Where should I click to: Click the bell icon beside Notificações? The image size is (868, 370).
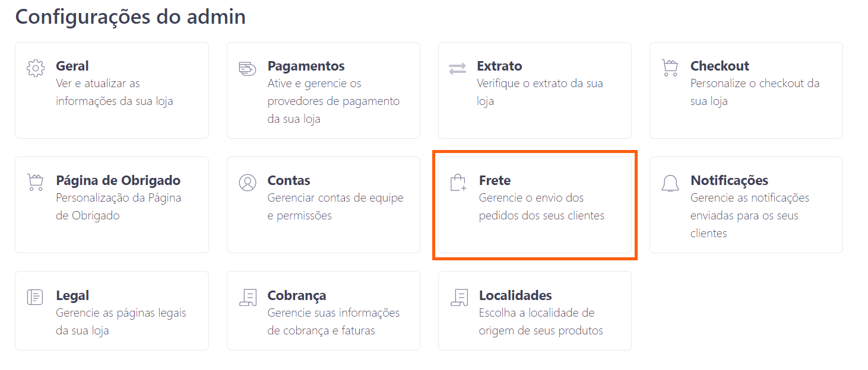click(x=670, y=183)
